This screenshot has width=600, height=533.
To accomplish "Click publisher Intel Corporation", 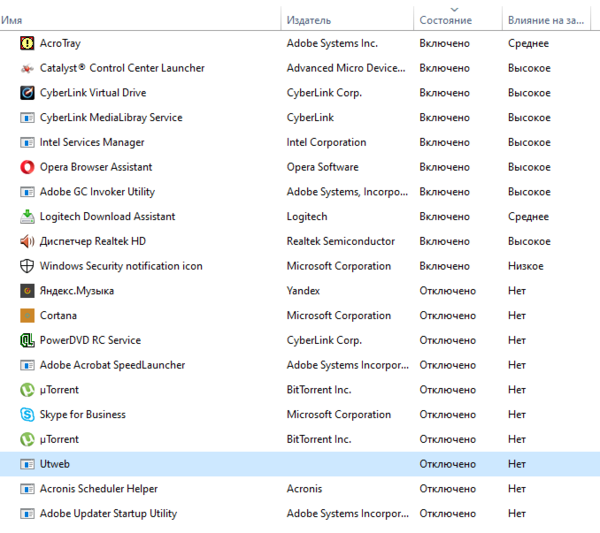I will (326, 142).
